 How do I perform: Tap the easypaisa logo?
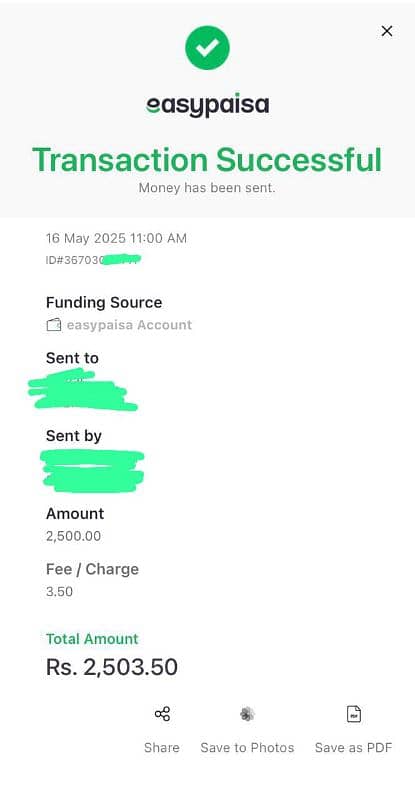pyautogui.click(x=207, y=106)
